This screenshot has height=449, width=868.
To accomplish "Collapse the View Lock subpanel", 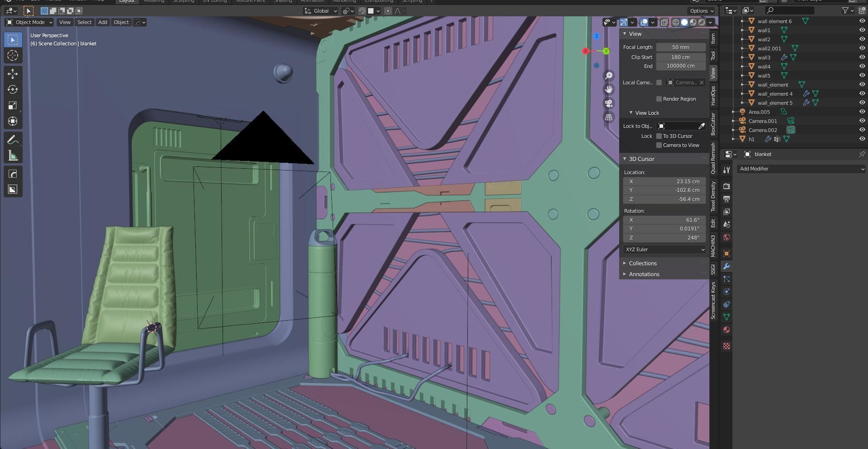I will [647, 113].
